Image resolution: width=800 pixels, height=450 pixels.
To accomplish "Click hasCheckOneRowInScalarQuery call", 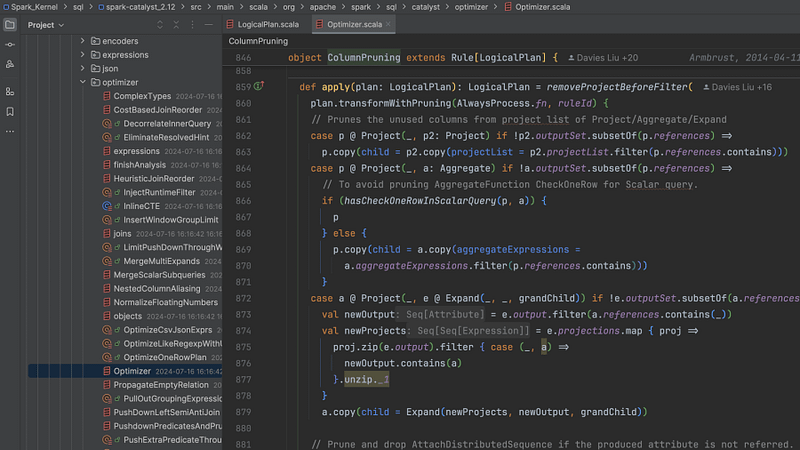I will coord(420,201).
